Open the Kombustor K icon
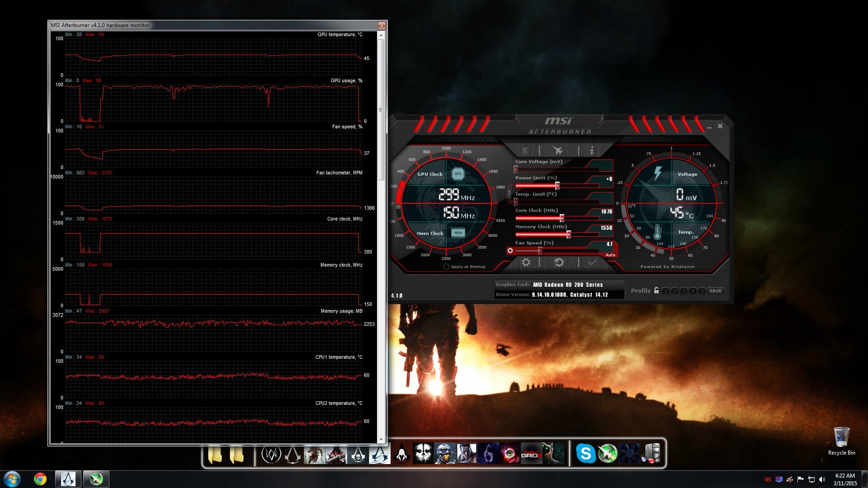The width and height of the screenshot is (868, 488). (525, 150)
